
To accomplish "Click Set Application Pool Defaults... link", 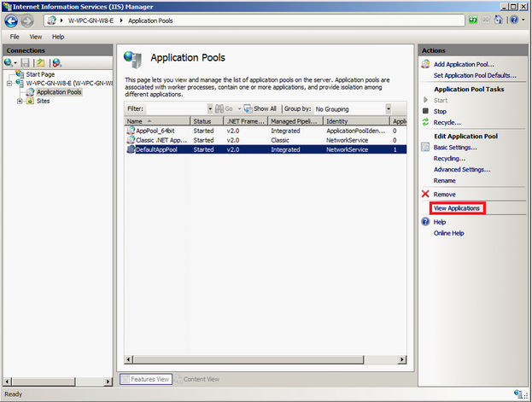I will pos(475,76).
